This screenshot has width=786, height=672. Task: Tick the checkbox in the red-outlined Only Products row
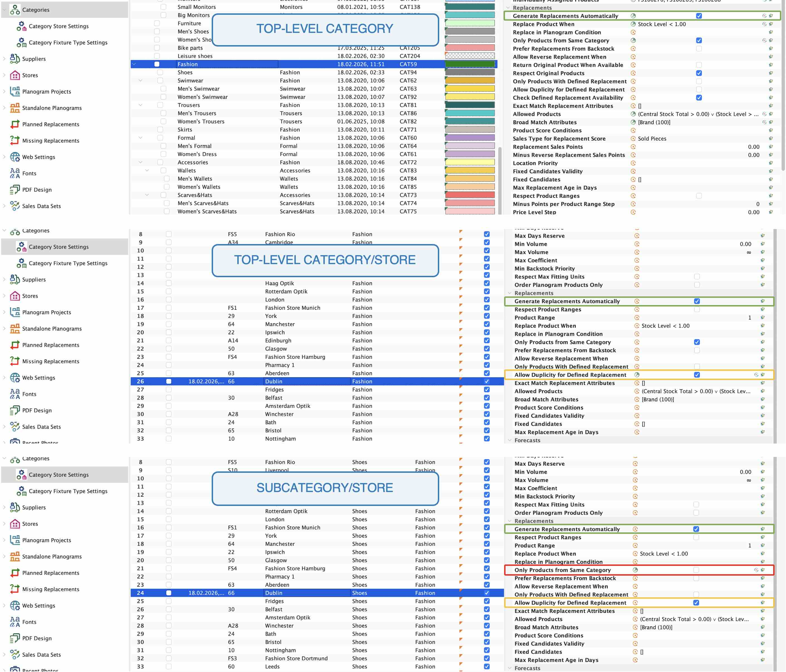coord(696,570)
